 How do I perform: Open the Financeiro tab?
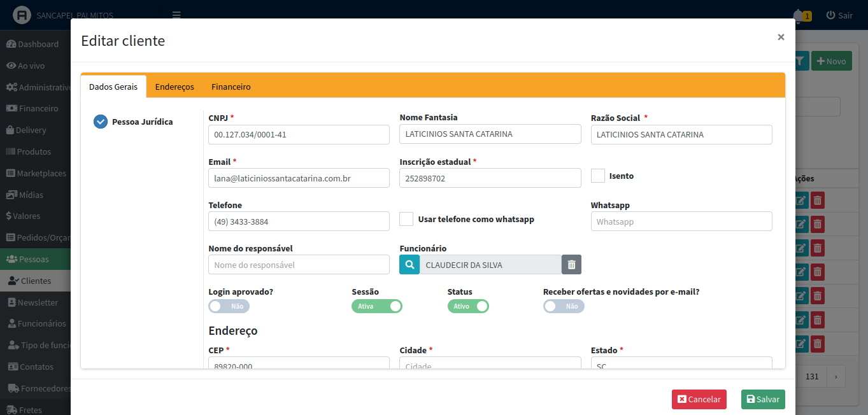pyautogui.click(x=231, y=87)
